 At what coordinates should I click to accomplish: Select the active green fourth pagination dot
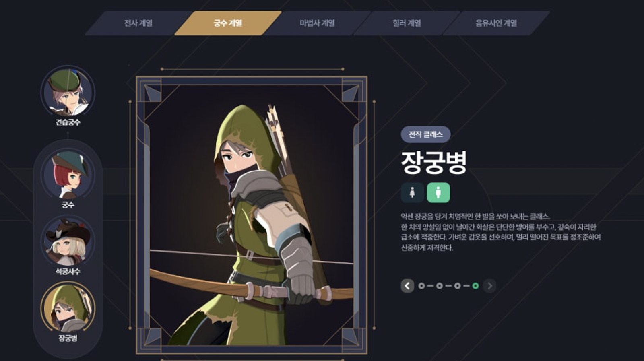pos(475,286)
